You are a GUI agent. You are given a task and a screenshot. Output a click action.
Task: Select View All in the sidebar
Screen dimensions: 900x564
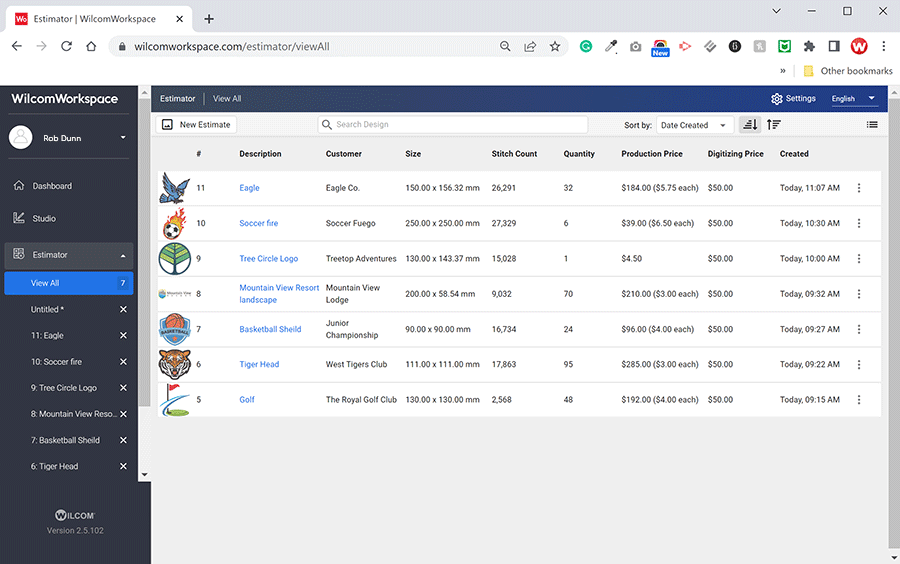pos(45,283)
